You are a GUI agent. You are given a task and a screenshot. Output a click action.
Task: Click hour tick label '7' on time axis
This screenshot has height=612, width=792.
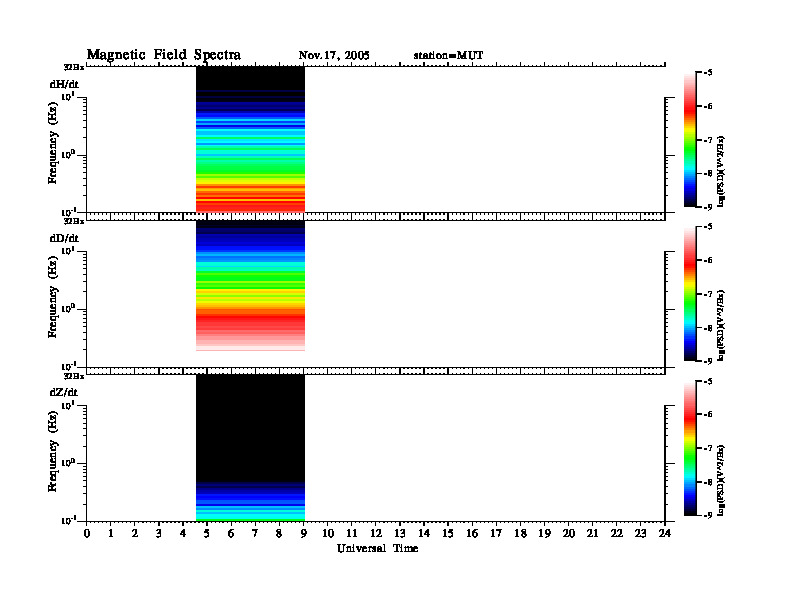[255, 533]
